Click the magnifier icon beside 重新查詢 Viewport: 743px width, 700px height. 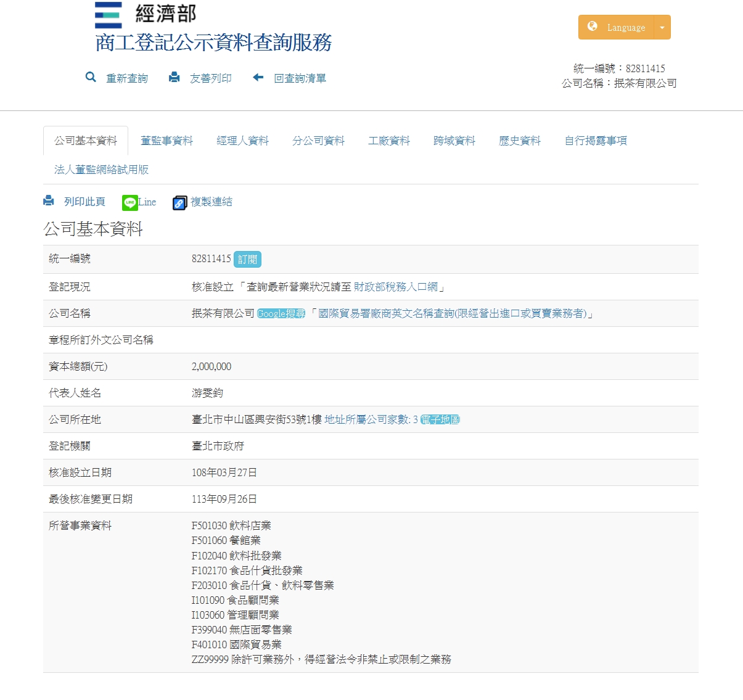tap(91, 77)
